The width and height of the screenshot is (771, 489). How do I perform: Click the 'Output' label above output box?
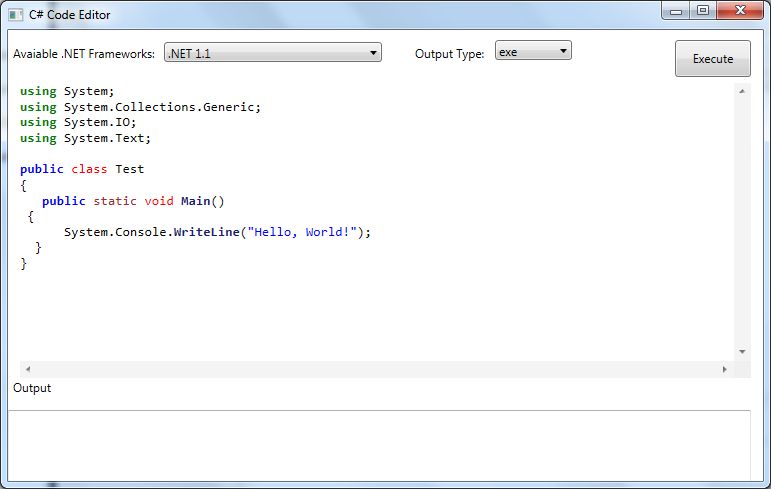[x=32, y=388]
